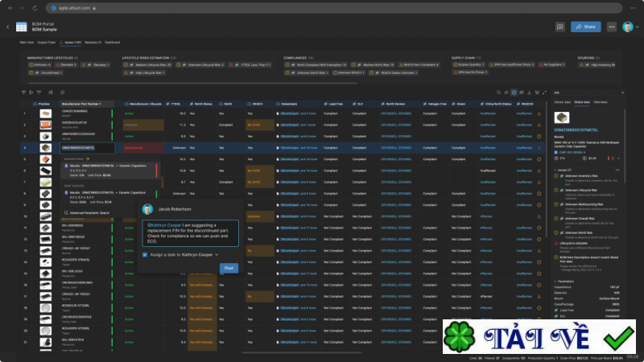Open the Alternates tab in info panel

[601, 102]
